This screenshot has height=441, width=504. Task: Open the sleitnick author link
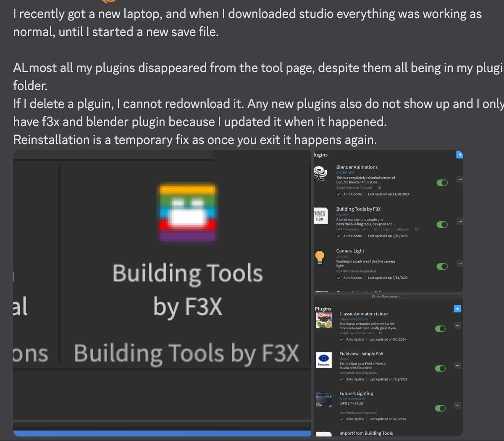[342, 256]
